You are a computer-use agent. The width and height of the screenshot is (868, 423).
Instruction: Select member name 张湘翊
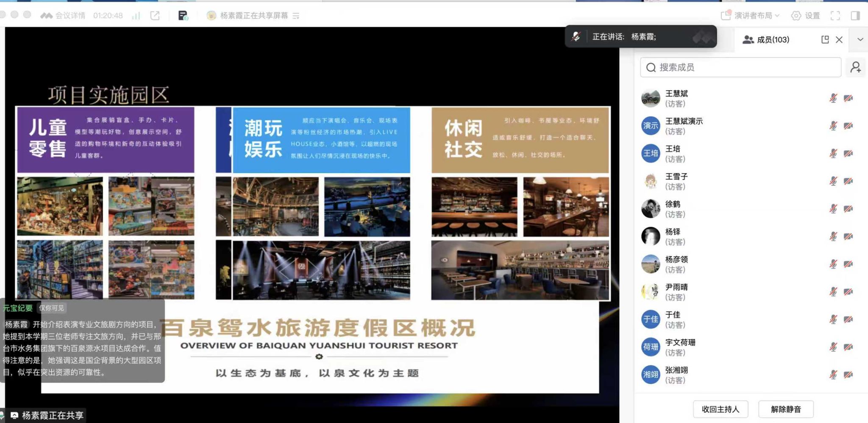[676, 370]
